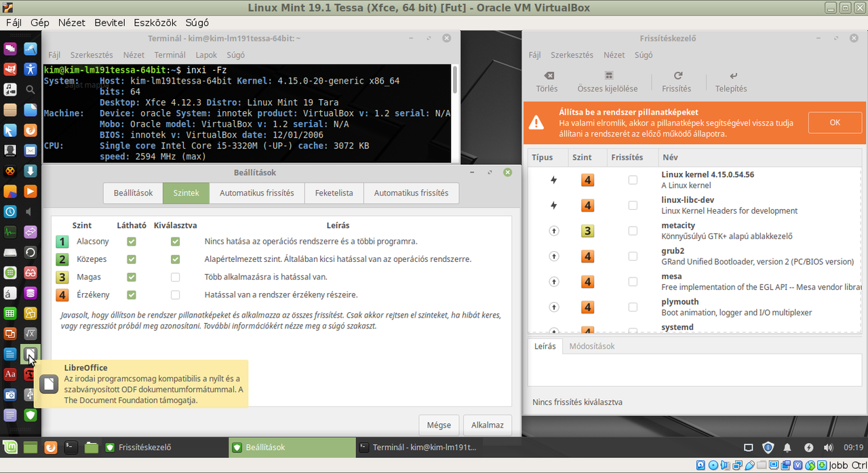Switch to the Szintek tab
The width and height of the screenshot is (868, 473).
click(x=186, y=193)
